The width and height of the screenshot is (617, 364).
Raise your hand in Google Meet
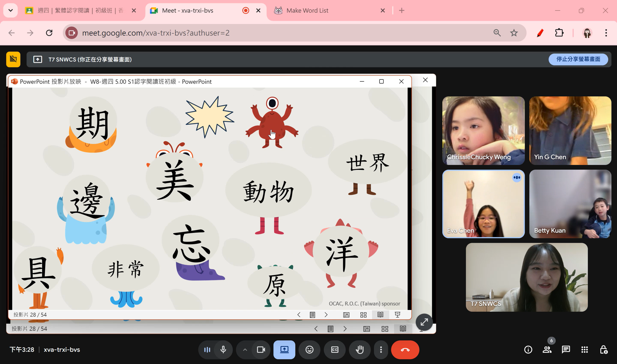coord(360,350)
